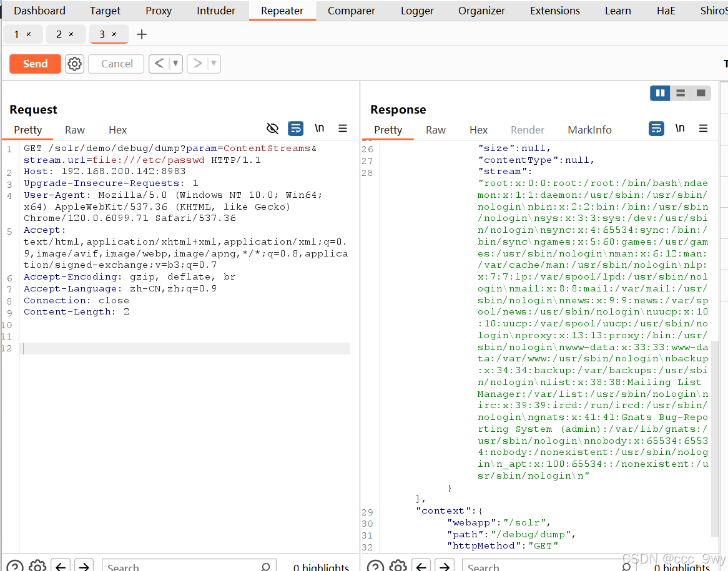728x571 pixels.
Task: Click previous match arrow under Request
Action: [x=61, y=567]
